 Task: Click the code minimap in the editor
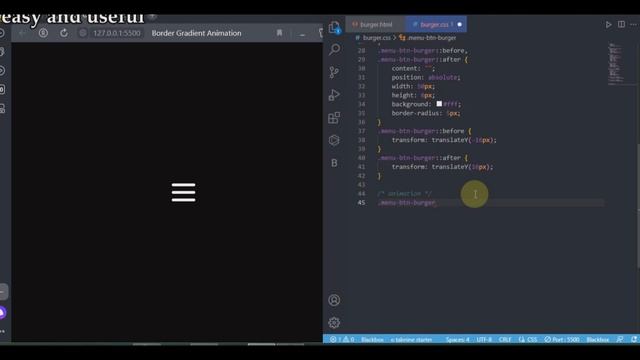coord(616,63)
